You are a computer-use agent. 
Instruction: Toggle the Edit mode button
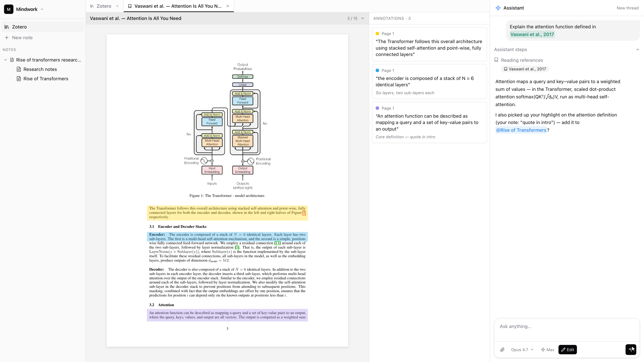click(568, 349)
